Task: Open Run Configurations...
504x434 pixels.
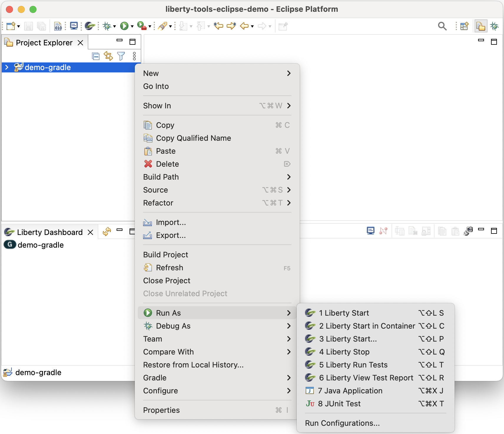Action: (375, 423)
